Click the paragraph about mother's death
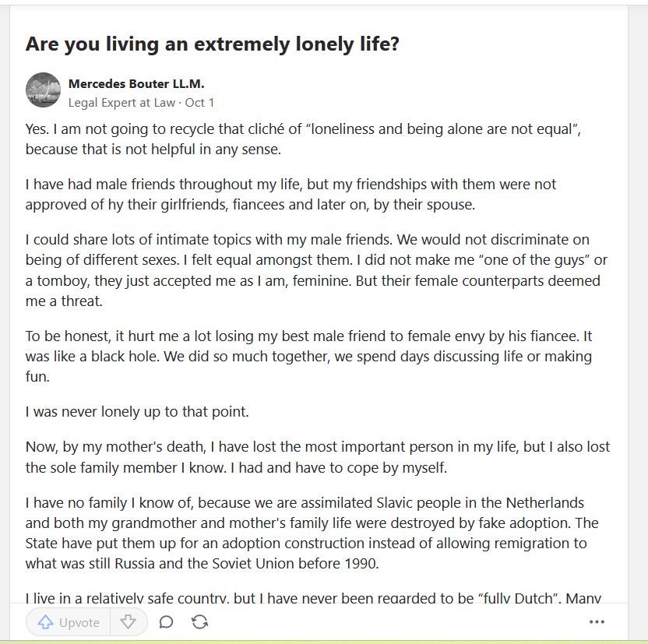The image size is (648, 644). pos(318,457)
